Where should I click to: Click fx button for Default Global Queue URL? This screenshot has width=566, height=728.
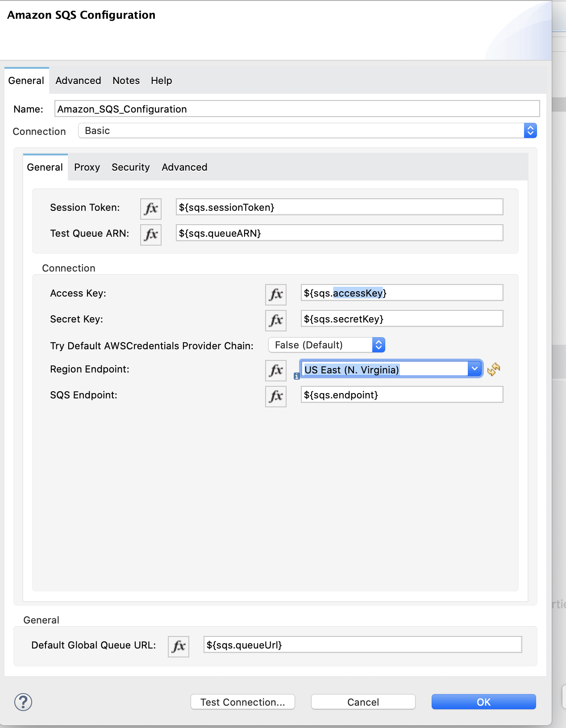tap(179, 646)
